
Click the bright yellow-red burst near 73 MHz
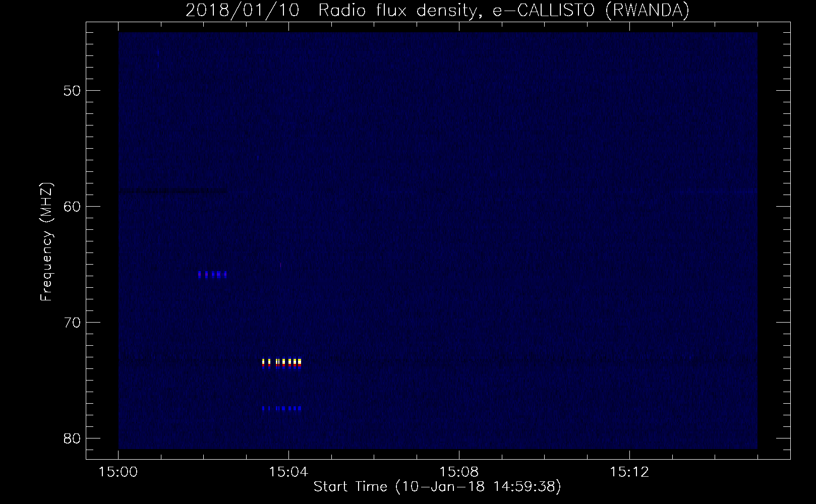[281, 363]
